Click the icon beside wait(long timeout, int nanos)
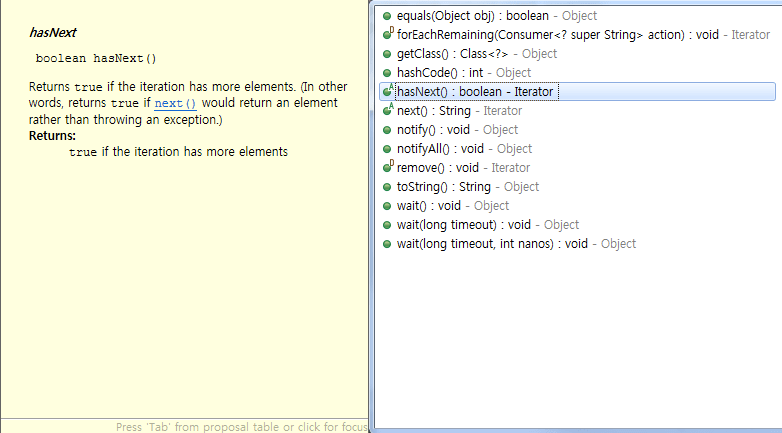 pos(387,243)
